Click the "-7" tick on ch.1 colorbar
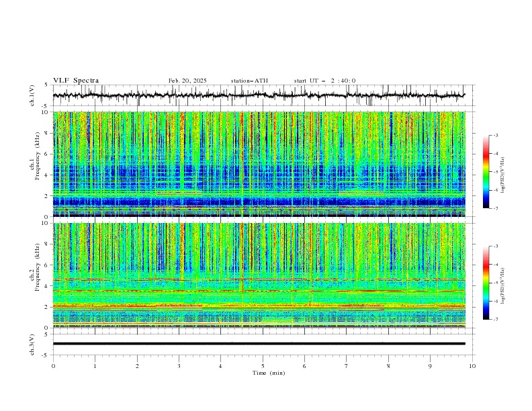The image size is (532, 411). click(x=496, y=208)
